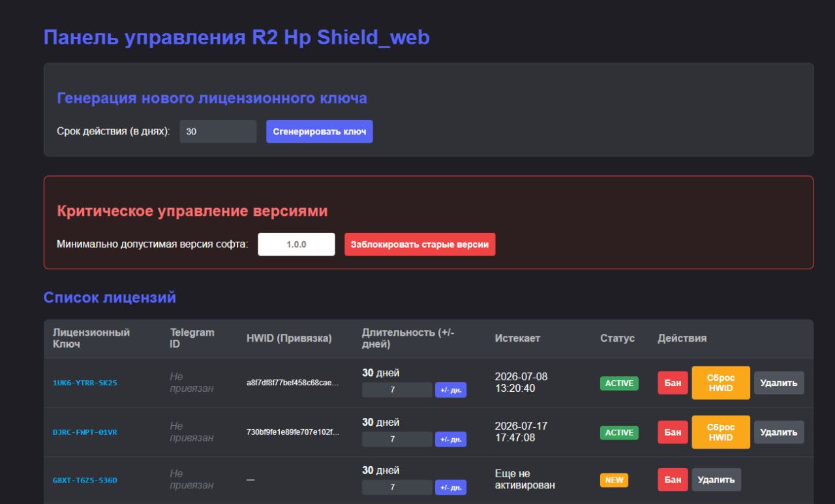
Task: Click the NEW status badge
Action: click(x=614, y=480)
